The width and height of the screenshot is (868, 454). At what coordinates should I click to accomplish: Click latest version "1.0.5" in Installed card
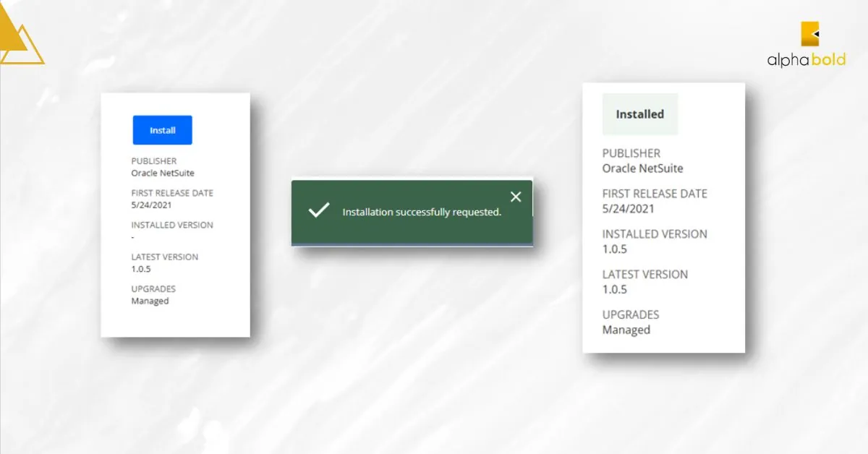point(615,290)
